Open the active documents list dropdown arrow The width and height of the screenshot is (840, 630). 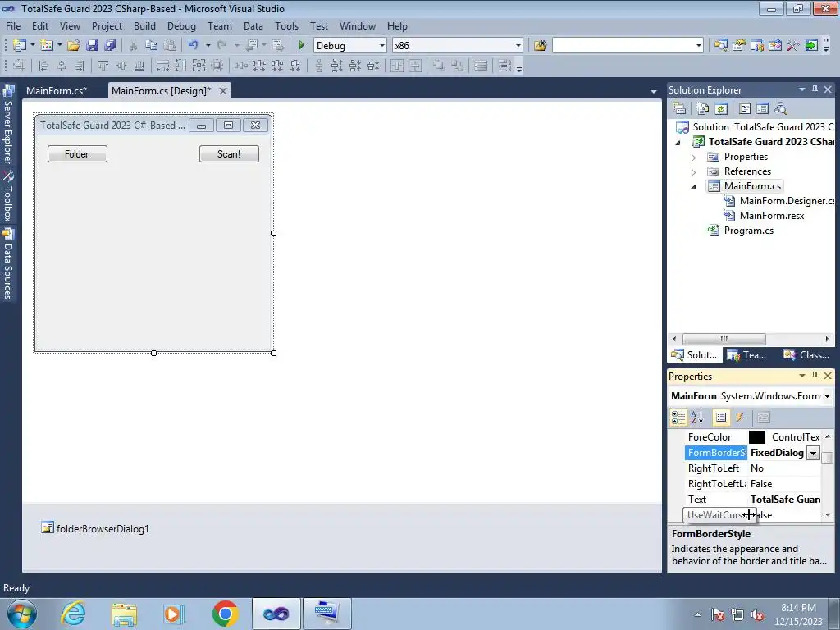(x=654, y=92)
